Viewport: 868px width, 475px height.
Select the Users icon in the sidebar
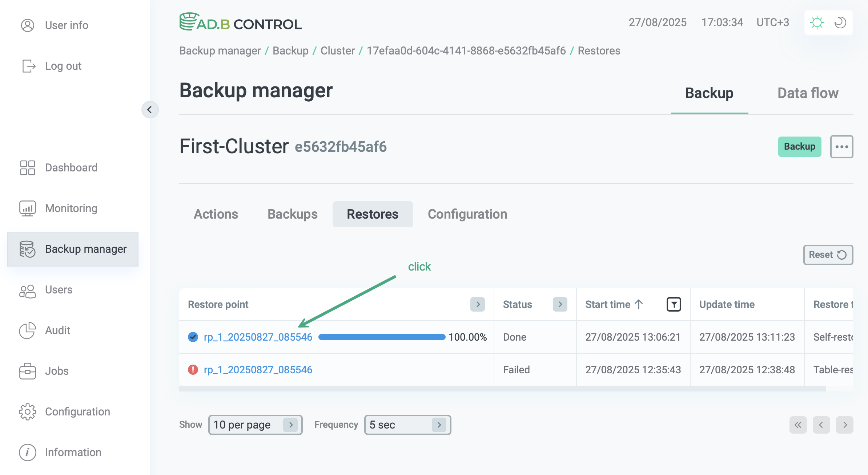(27, 290)
